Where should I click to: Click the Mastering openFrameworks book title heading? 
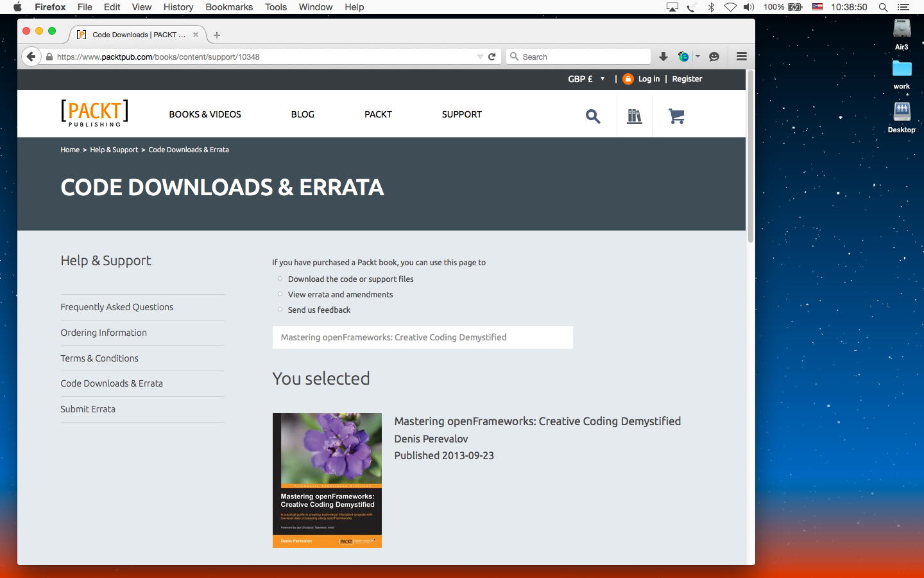(x=538, y=421)
